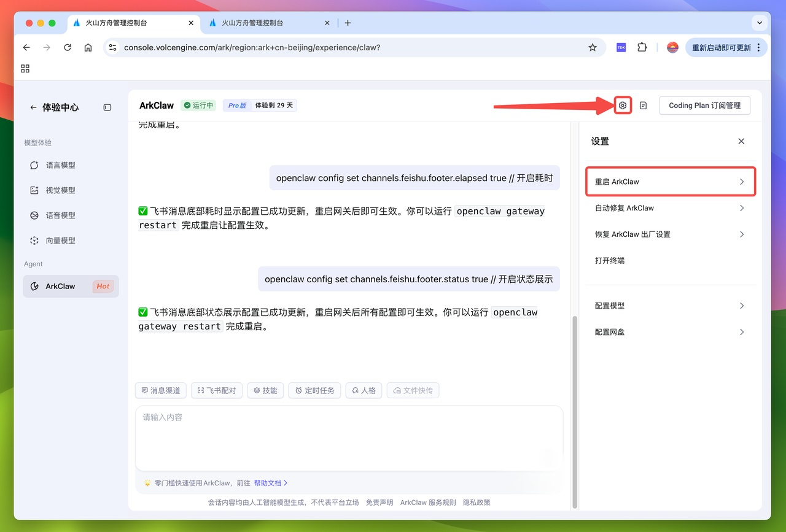The width and height of the screenshot is (786, 532).
Task: Collapse the 体验中心 sidebar panel
Action: click(x=107, y=107)
